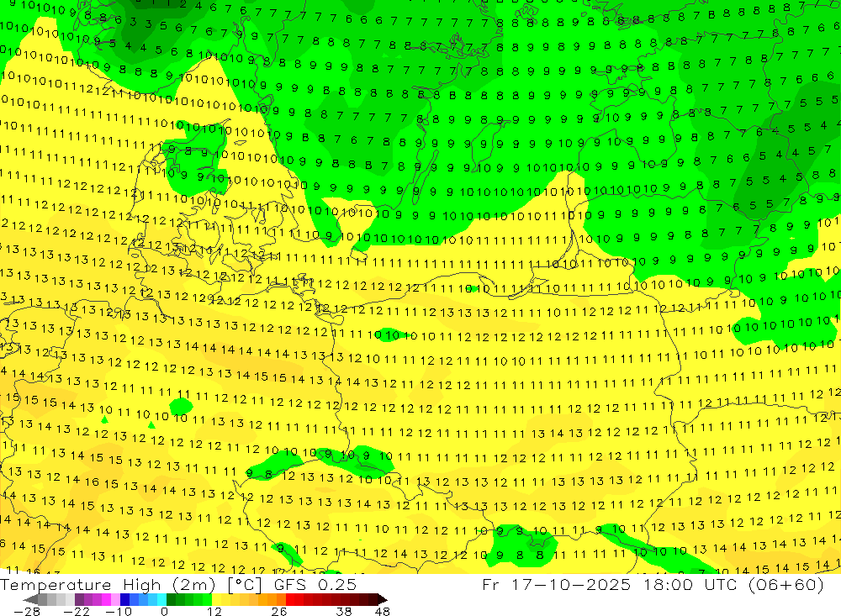Click the '-22' legend scale label

click(x=77, y=611)
